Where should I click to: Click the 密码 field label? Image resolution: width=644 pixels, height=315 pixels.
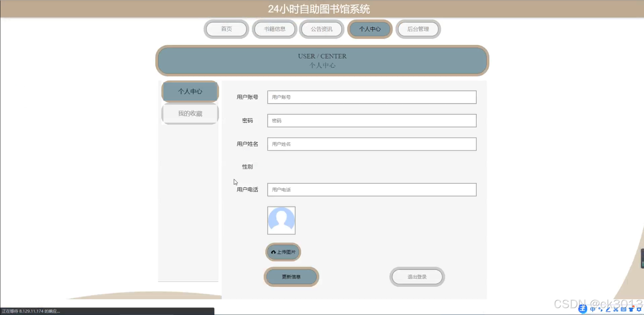coord(247,120)
